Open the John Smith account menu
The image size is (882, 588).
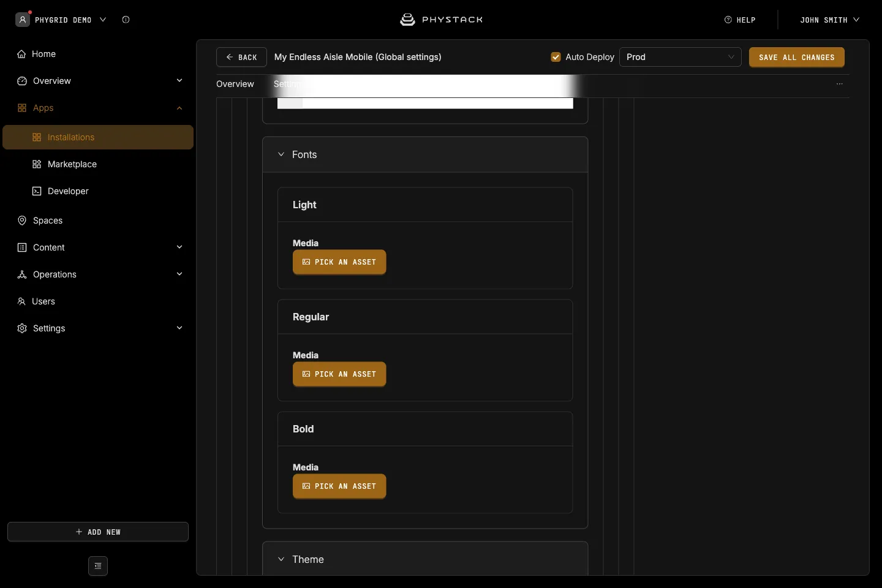tap(829, 20)
